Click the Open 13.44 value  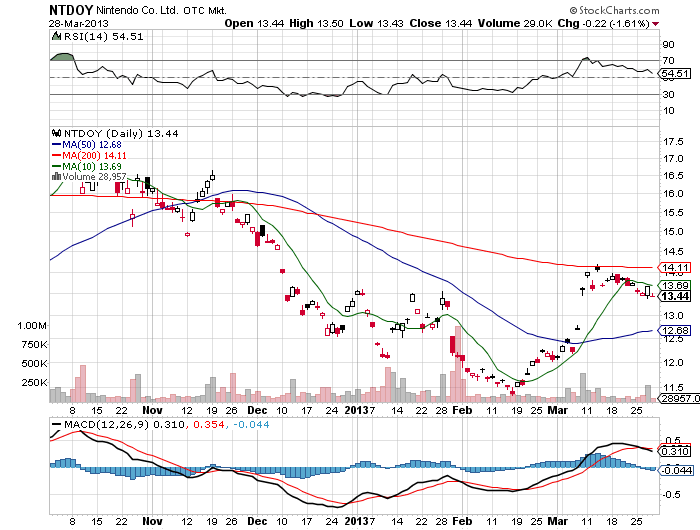click(254, 23)
